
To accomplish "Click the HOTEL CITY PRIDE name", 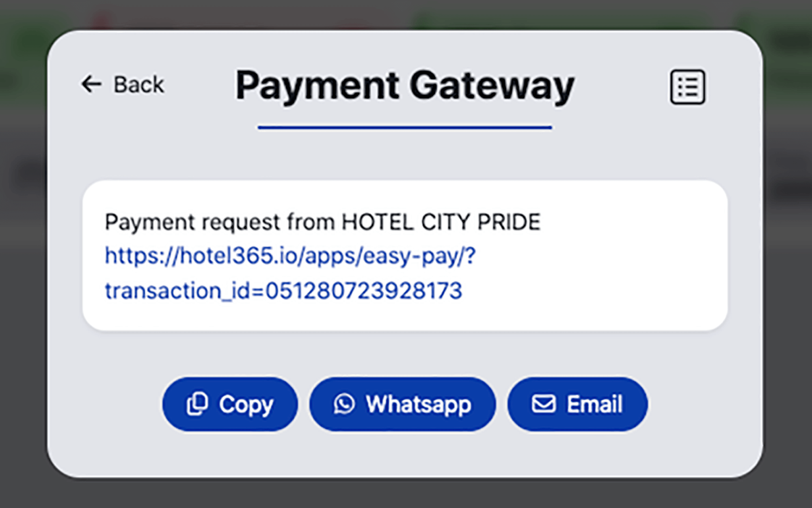I will (441, 222).
